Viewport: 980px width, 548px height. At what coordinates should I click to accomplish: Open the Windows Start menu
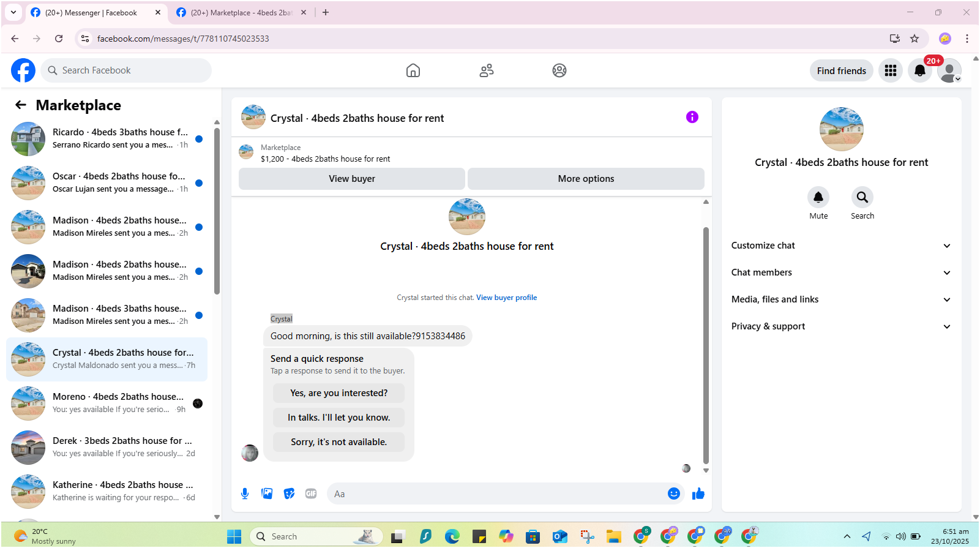tap(234, 536)
